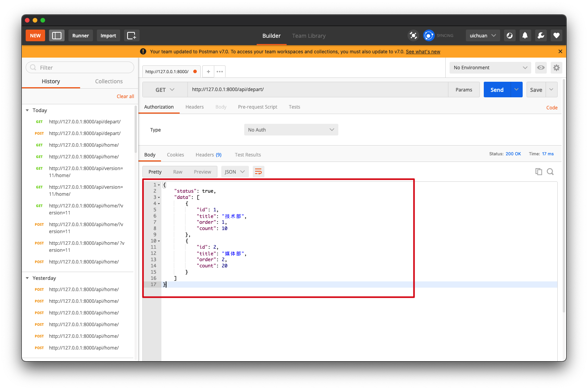
Task: Save the request
Action: pos(536,90)
